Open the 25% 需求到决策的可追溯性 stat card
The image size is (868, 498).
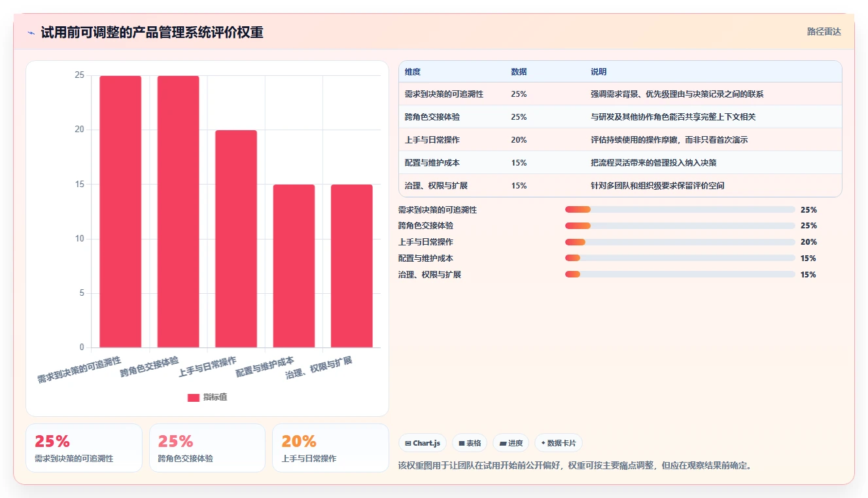pos(84,448)
